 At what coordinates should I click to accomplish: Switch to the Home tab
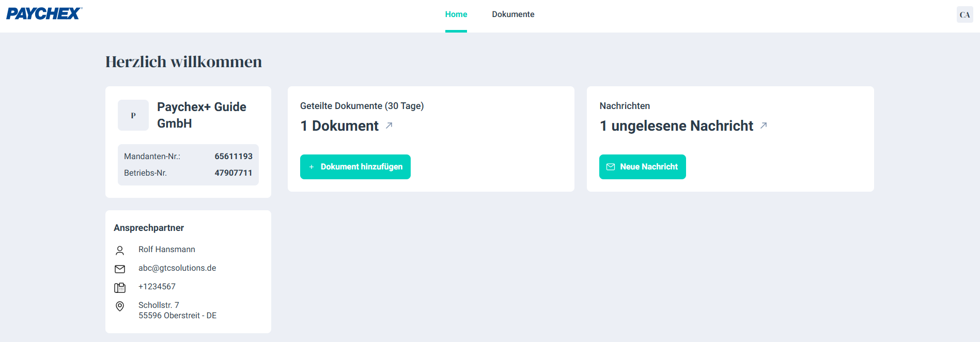point(456,14)
